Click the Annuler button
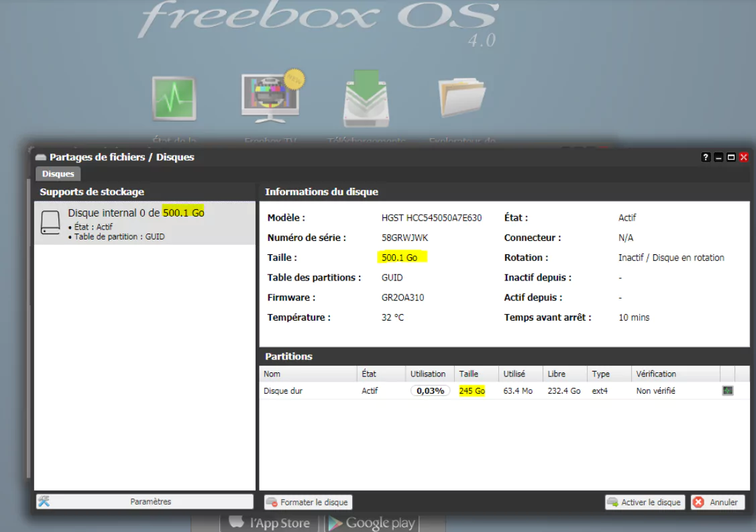Viewport: 756px width, 532px height. [x=717, y=502]
